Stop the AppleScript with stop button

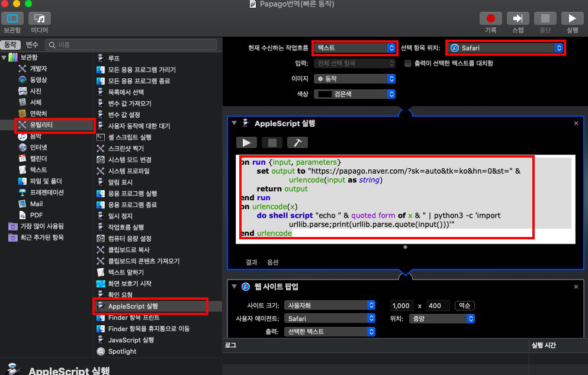[x=272, y=143]
